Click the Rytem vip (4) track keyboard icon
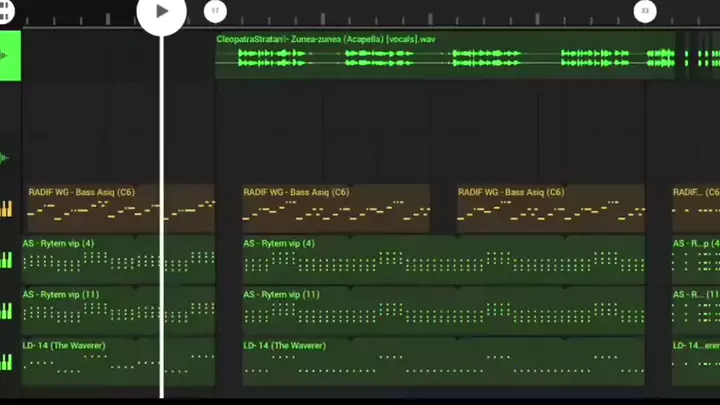 (8, 260)
